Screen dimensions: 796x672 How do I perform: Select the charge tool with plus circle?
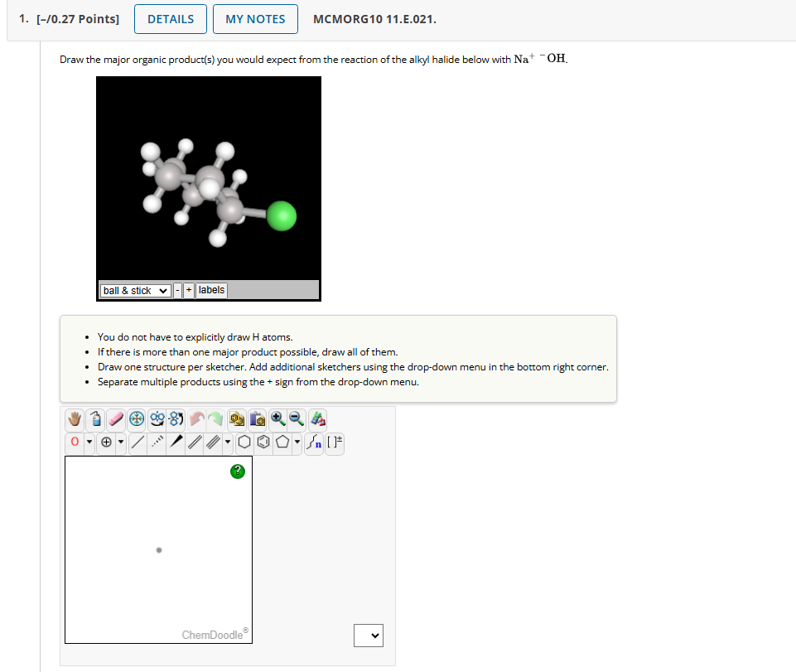[106, 442]
